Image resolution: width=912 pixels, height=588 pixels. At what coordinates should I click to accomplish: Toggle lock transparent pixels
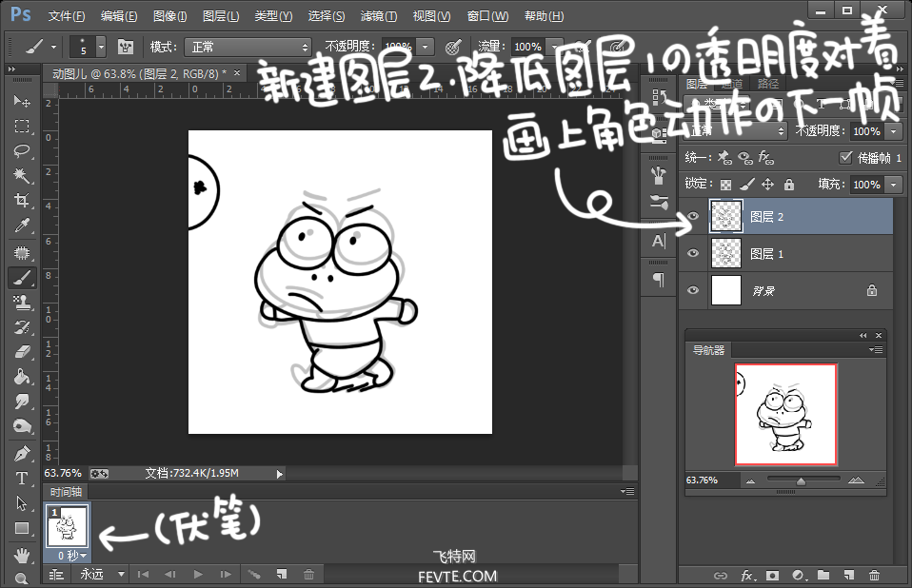coord(725,185)
